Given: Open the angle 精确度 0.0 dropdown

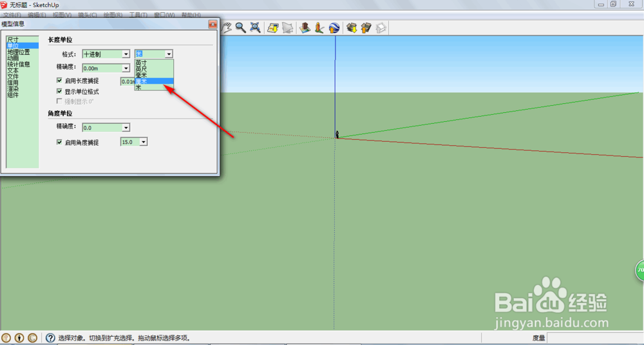Looking at the screenshot, I should point(106,128).
